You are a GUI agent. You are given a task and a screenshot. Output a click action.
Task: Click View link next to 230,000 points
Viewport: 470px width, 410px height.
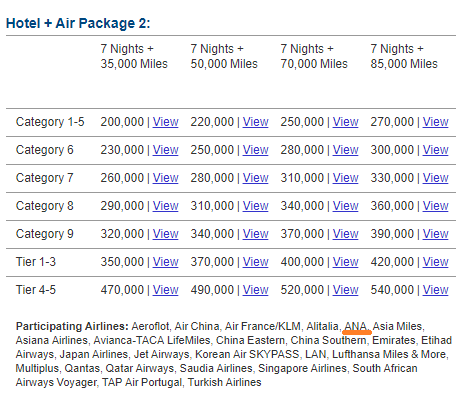(165, 150)
